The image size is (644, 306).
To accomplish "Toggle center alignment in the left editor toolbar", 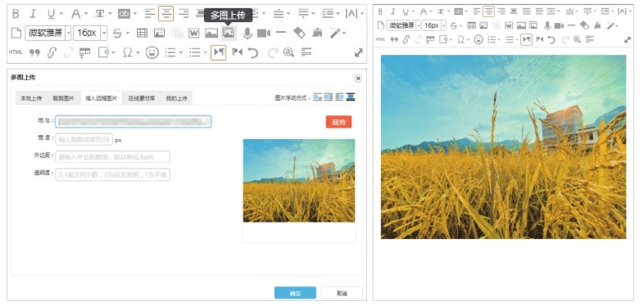I will pyautogui.click(x=166, y=14).
